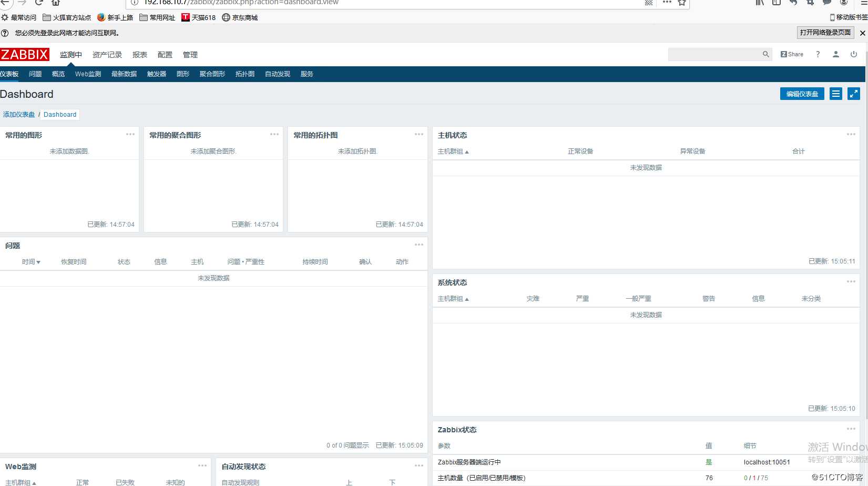Viewport: 868px width, 486px height.
Task: Open browser page actions dots
Action: 667,2
